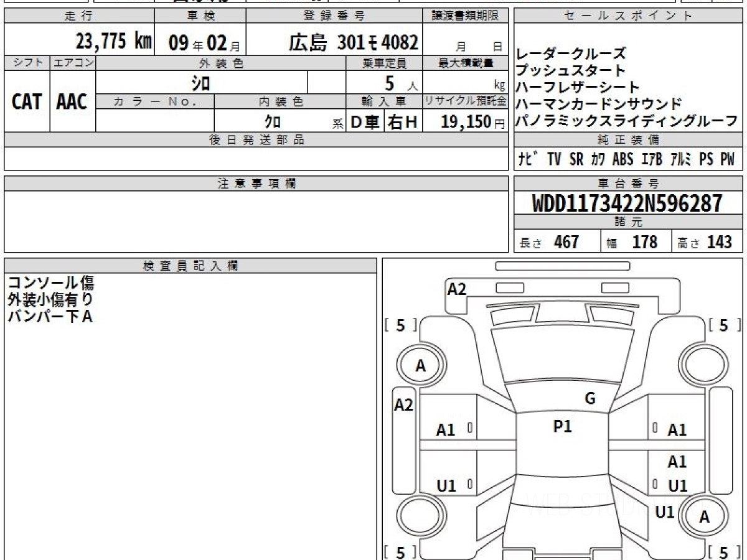
Task: Select the CAT shift type cell
Action: (27, 102)
